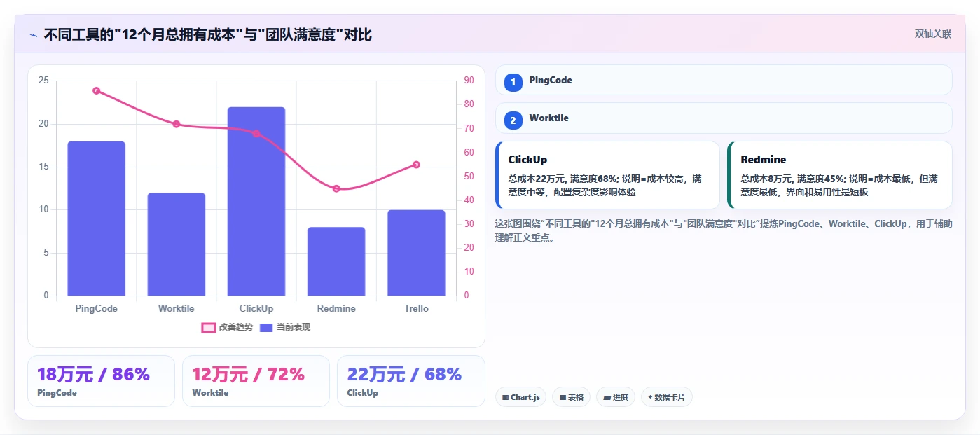Screen dimensions: 980x435
Task: Click the PingCode x-axis label
Action: point(96,308)
